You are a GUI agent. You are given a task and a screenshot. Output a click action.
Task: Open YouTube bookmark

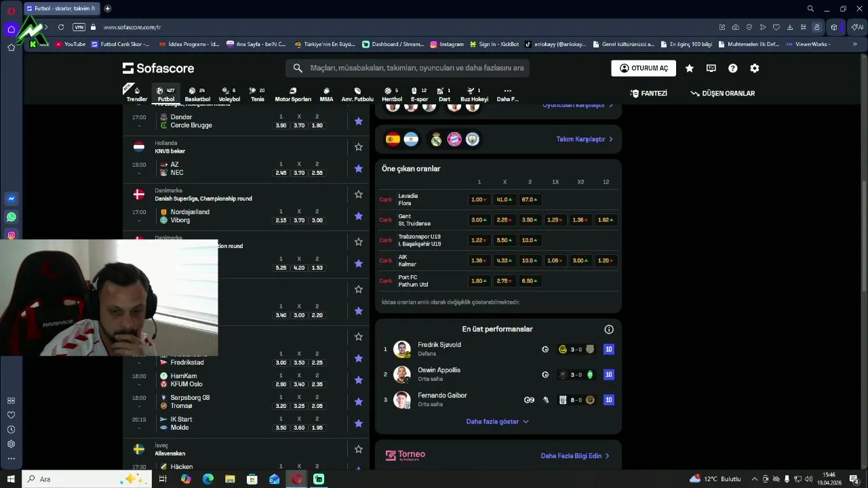71,44
